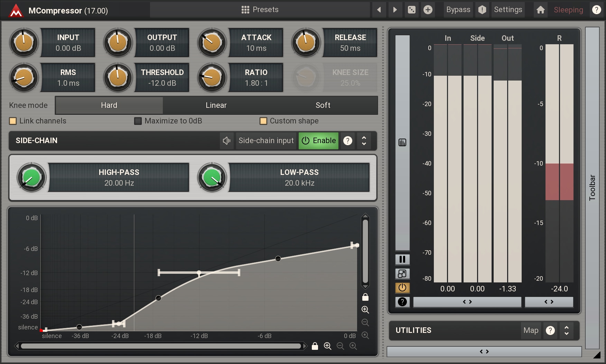Select Soft knee mode
The width and height of the screenshot is (606, 364).
(323, 105)
